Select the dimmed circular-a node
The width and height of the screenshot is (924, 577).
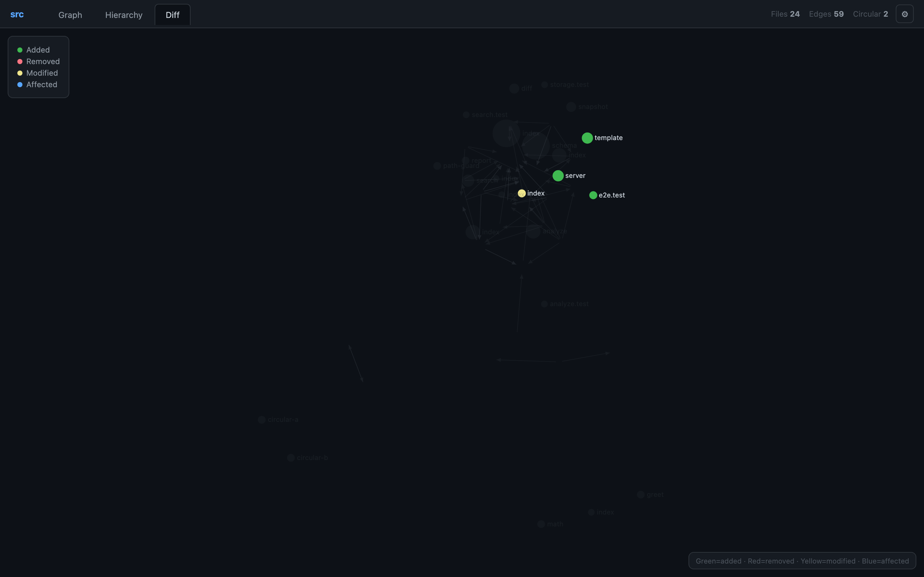coord(261,420)
